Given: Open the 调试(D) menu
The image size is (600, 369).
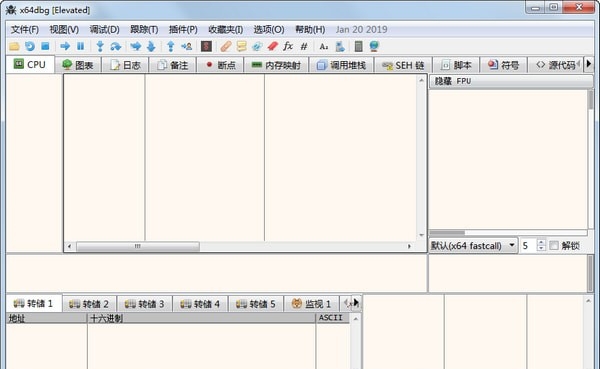Looking at the screenshot, I should click(x=104, y=29).
